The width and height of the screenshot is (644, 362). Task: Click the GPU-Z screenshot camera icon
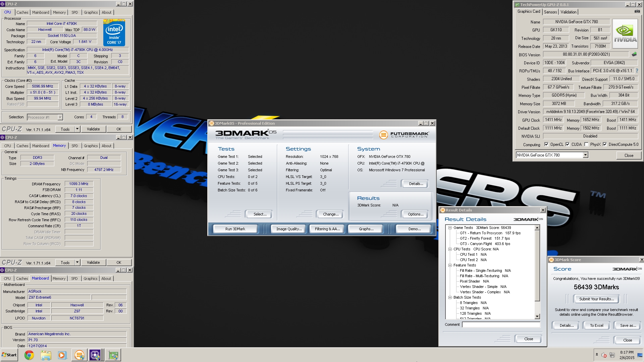click(637, 12)
